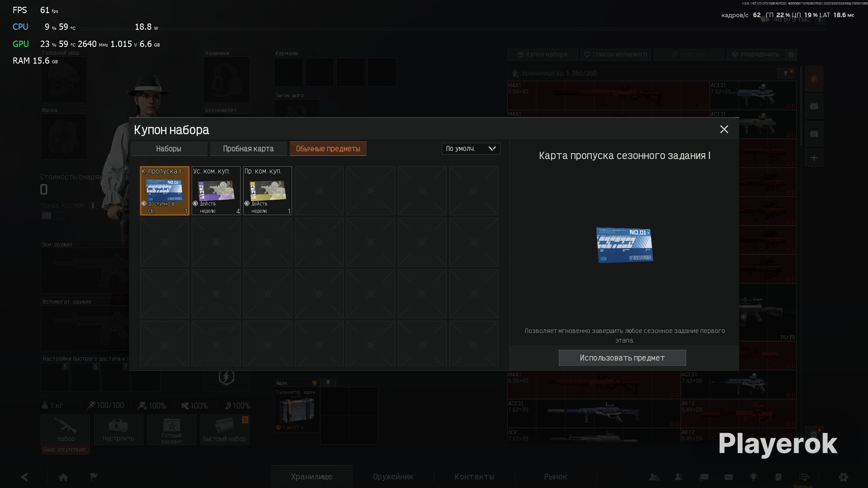Click the 1 кг weight stat

52,406
